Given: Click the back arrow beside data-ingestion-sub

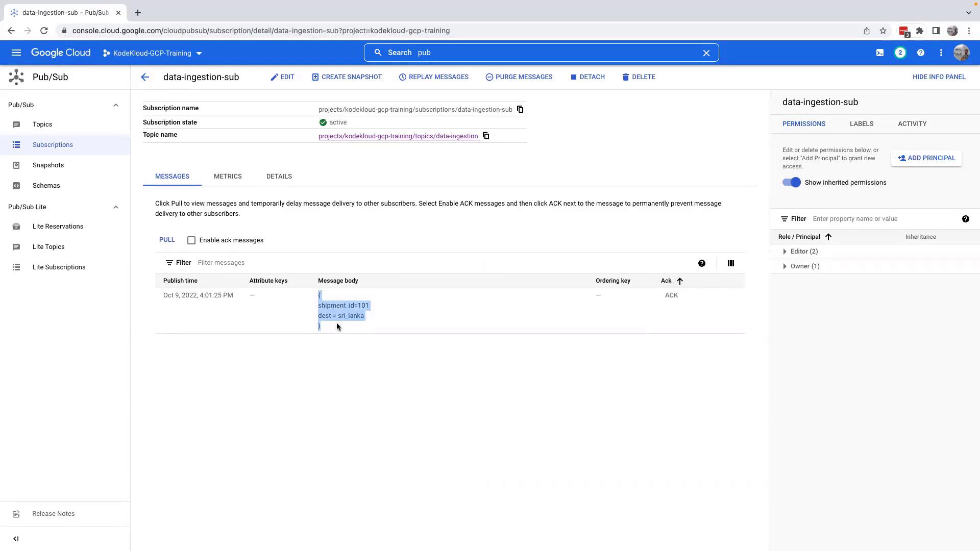Looking at the screenshot, I should (x=145, y=77).
